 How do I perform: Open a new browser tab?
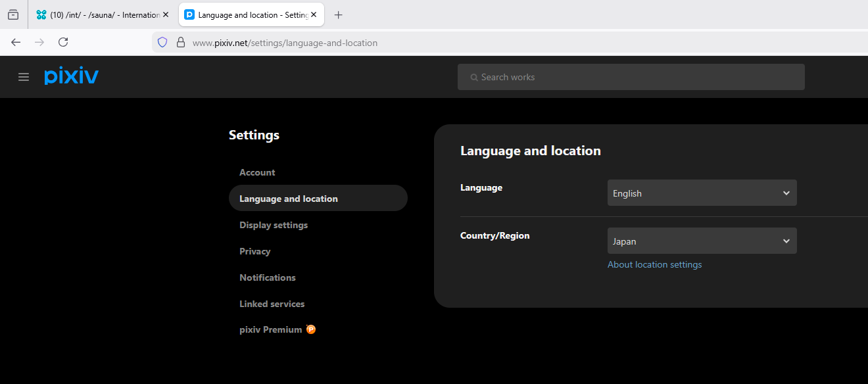[339, 14]
